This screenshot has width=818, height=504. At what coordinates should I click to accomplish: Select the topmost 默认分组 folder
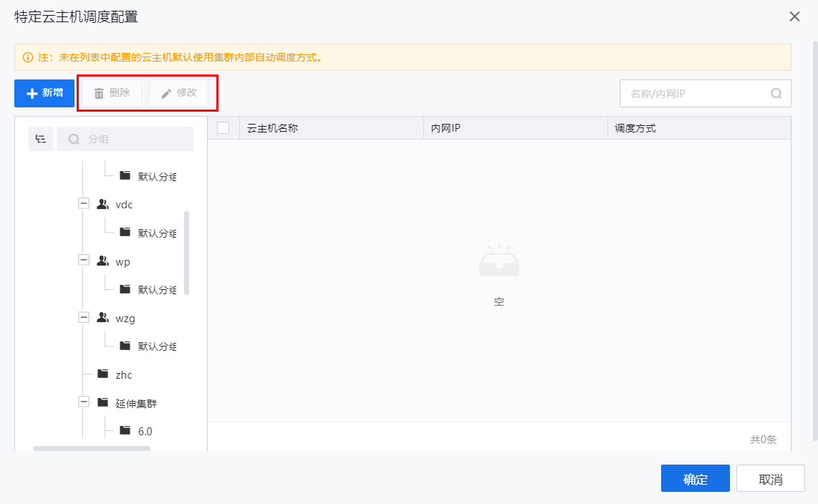tap(157, 177)
